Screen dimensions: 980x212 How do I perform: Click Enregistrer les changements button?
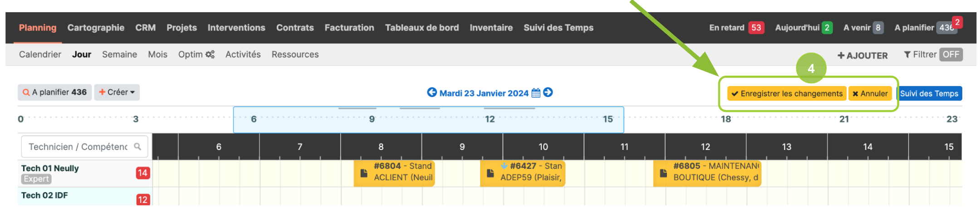(787, 93)
